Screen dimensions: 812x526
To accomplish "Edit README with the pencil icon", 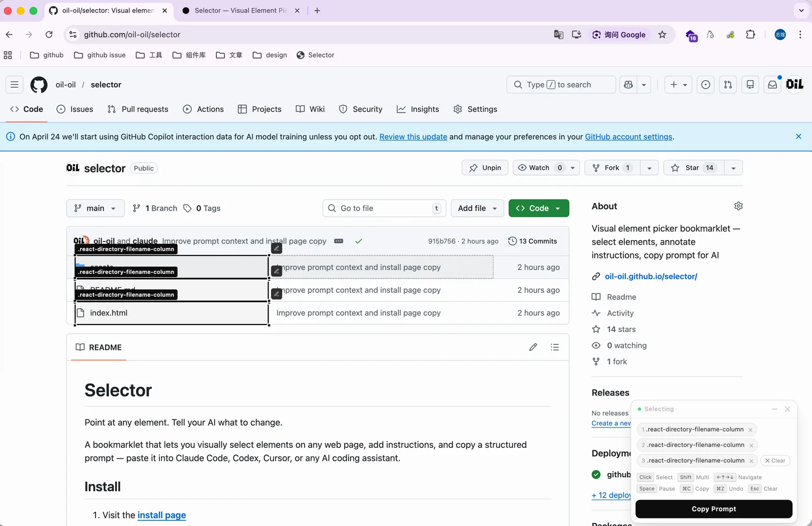I will tap(533, 347).
